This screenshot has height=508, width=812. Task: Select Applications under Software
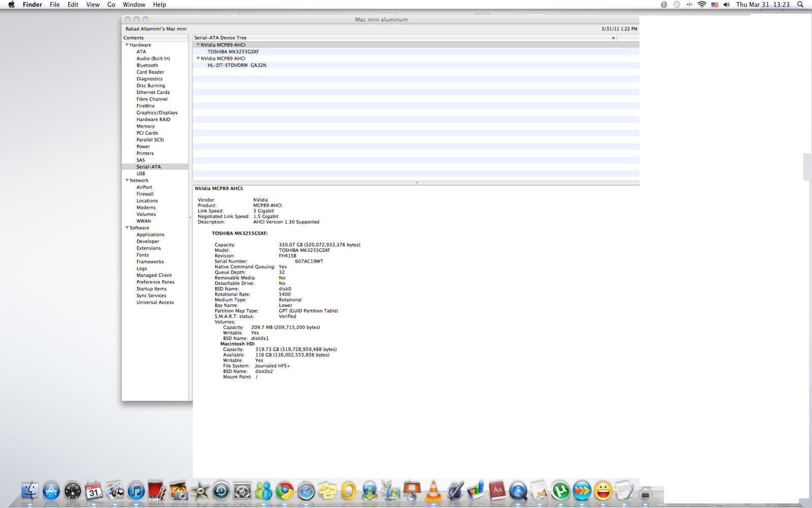point(150,235)
